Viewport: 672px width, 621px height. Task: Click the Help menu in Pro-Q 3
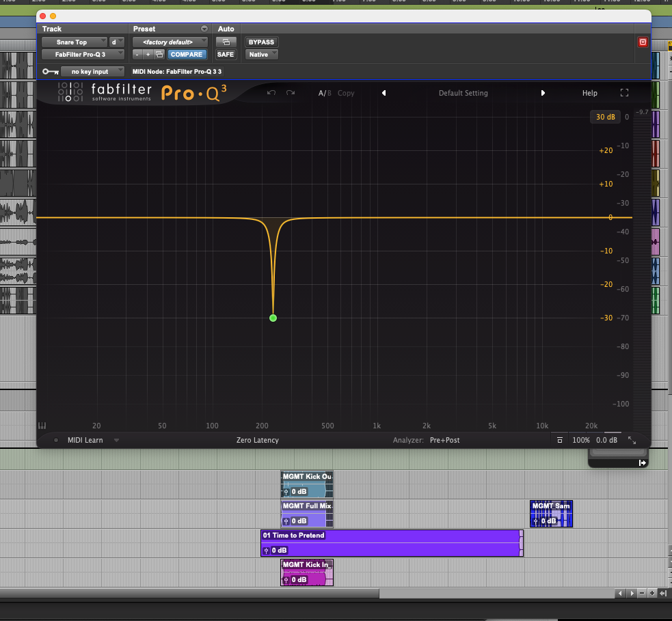pos(589,92)
